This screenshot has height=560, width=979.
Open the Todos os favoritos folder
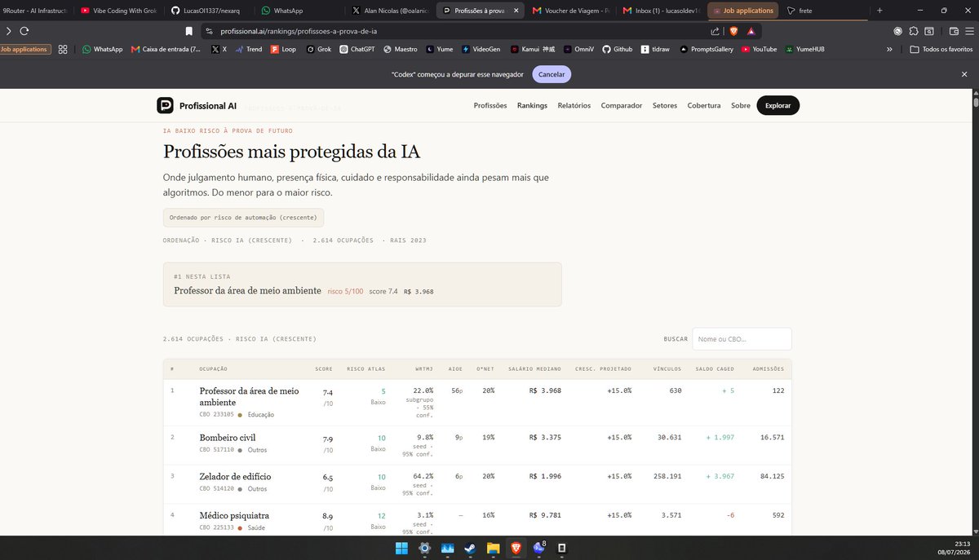(x=941, y=49)
